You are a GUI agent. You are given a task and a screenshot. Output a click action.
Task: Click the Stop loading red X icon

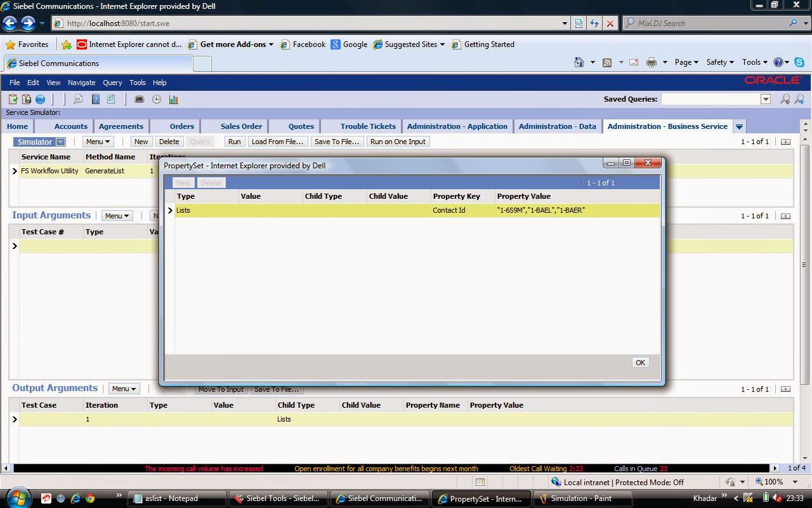tap(610, 23)
